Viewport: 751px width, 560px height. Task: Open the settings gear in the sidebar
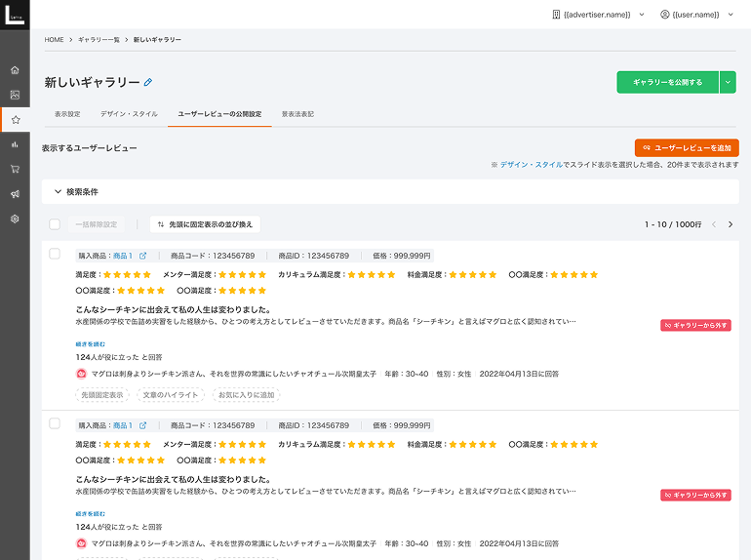tap(15, 219)
